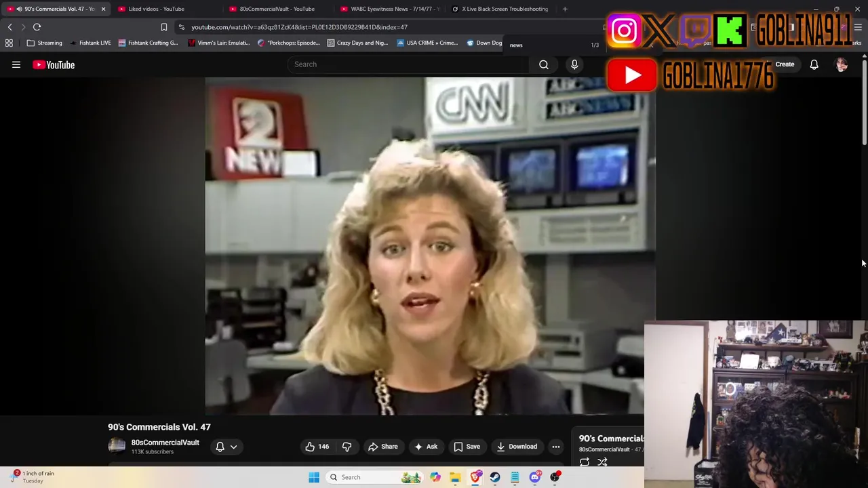The image size is (868, 488).
Task: Open Notepad from the taskbar
Action: tap(515, 477)
